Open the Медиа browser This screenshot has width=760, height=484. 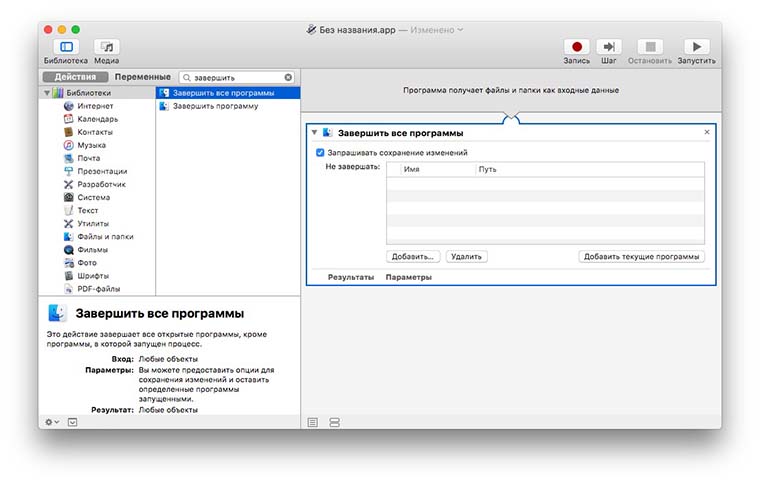107,47
